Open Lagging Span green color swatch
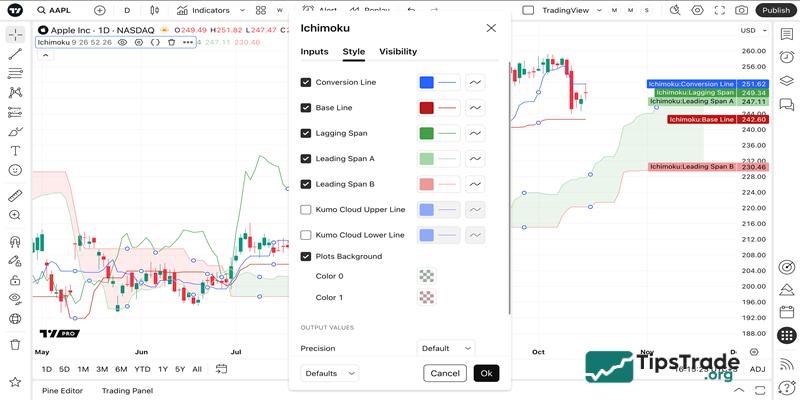The width and height of the screenshot is (800, 400). click(x=427, y=133)
